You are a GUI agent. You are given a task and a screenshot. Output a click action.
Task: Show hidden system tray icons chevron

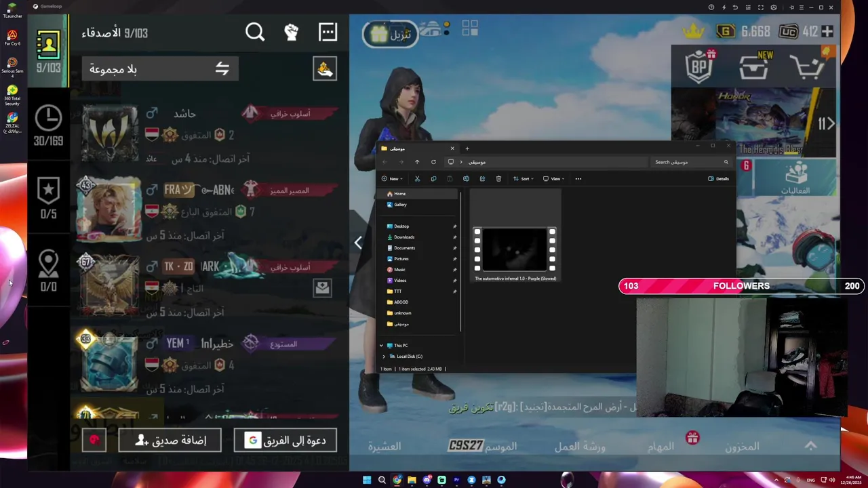776,480
